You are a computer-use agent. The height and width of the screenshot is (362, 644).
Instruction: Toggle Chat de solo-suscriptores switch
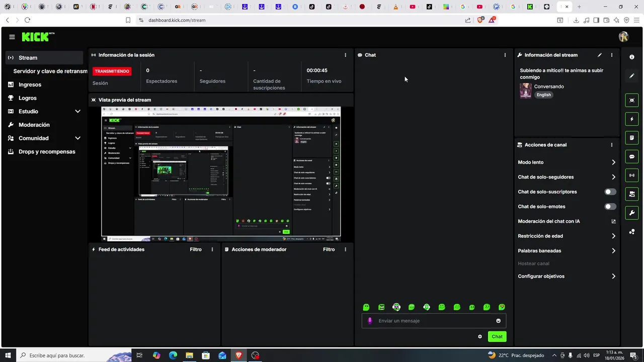pyautogui.click(x=610, y=192)
